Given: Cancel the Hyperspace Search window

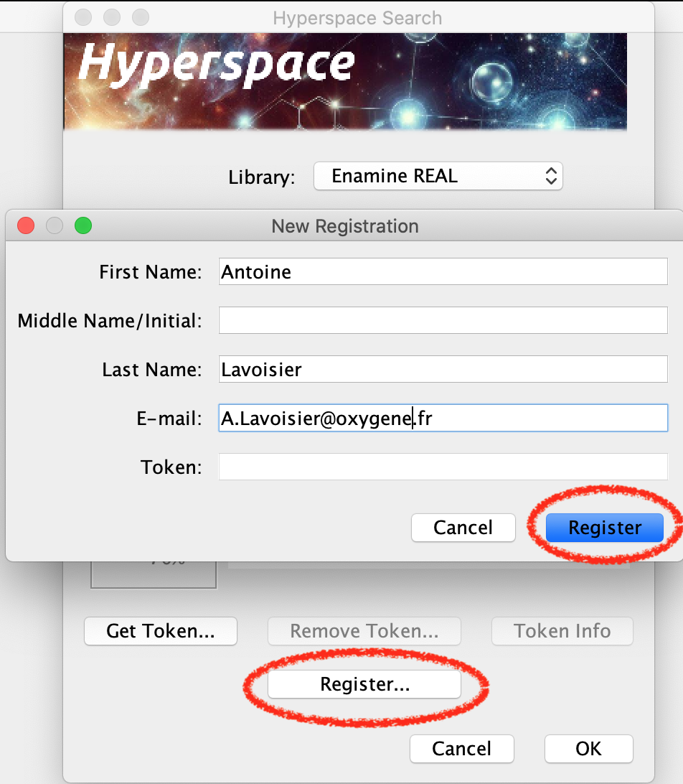Looking at the screenshot, I should (461, 749).
